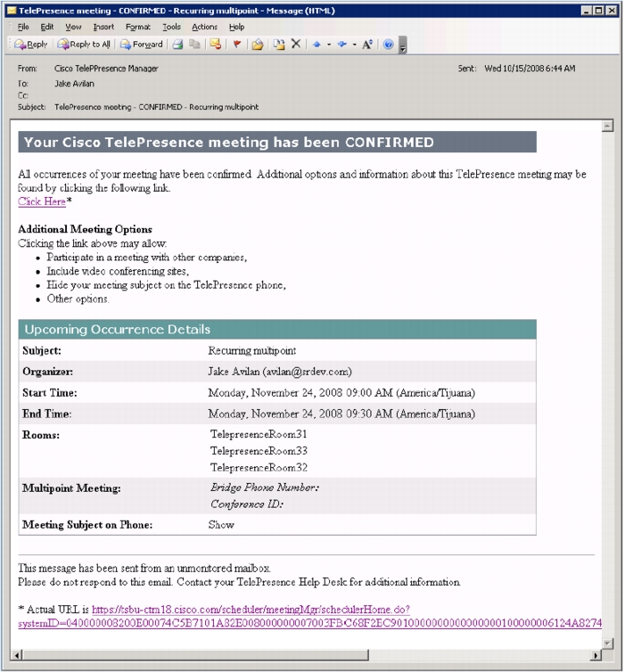Image resolution: width=625 pixels, height=672 pixels.
Task: Open the Previous Item dropdown arrow
Action: tap(329, 45)
